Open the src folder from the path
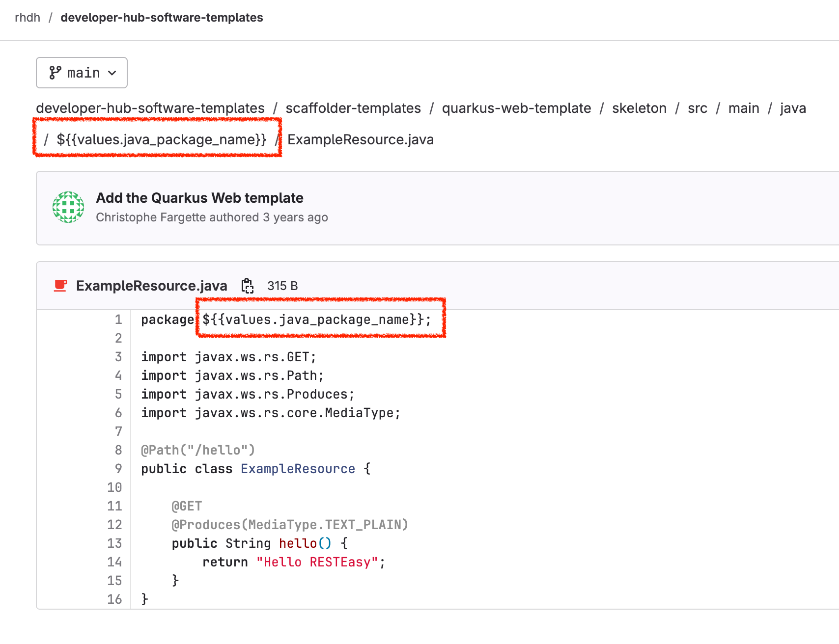 click(x=697, y=108)
